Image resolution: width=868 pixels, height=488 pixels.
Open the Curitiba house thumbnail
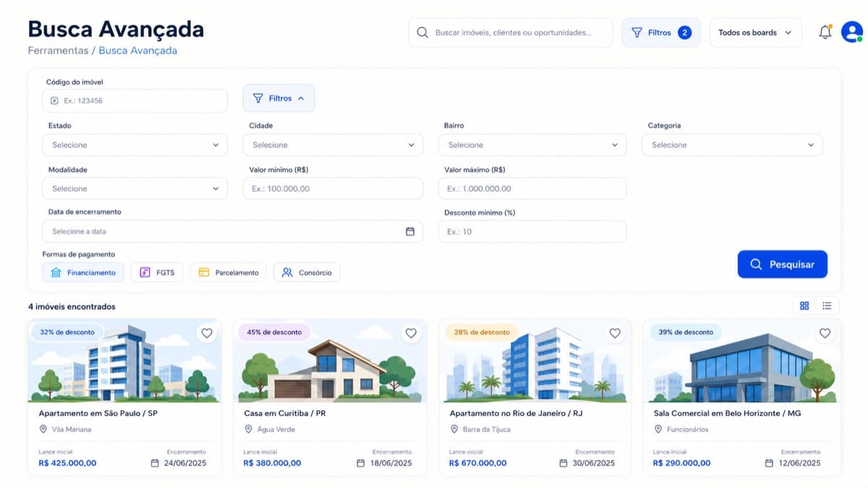click(330, 361)
